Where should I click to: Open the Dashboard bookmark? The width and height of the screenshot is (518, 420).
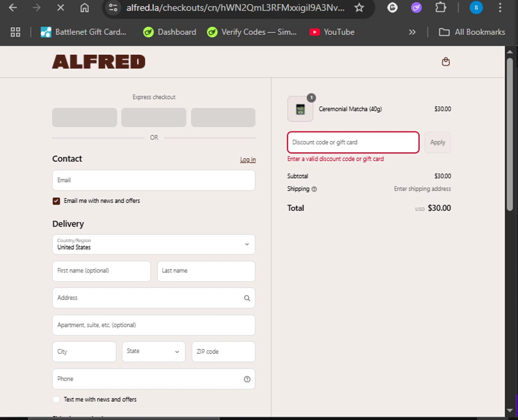[170, 32]
